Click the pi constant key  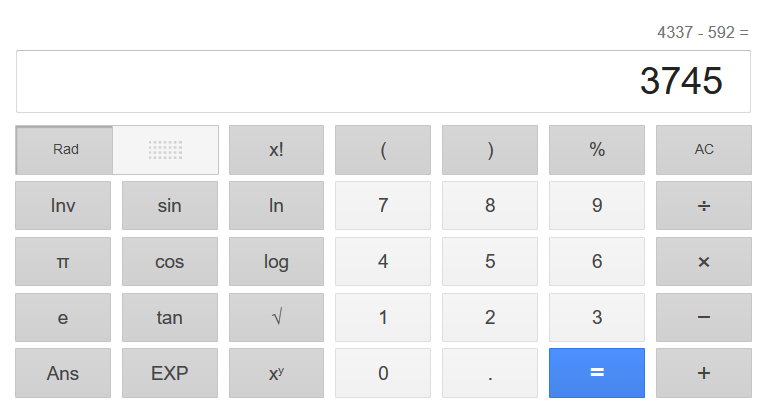tap(63, 262)
